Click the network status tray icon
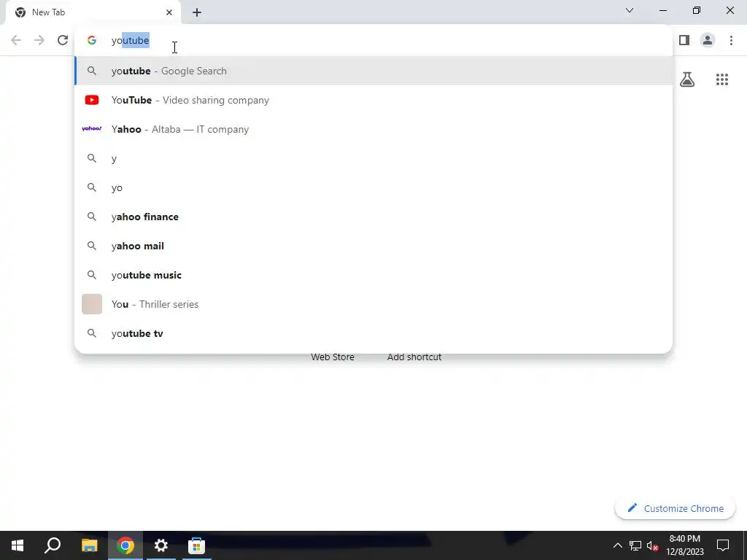This screenshot has width=747, height=560. (x=635, y=545)
